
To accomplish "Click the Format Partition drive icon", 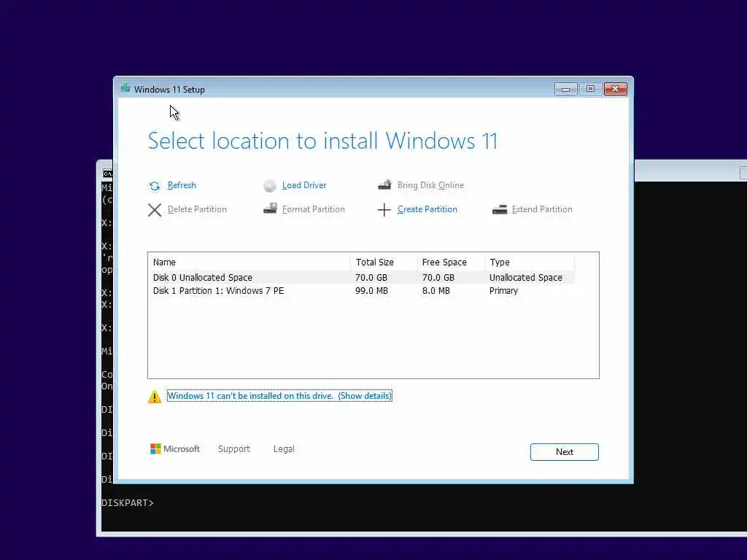I will point(270,209).
